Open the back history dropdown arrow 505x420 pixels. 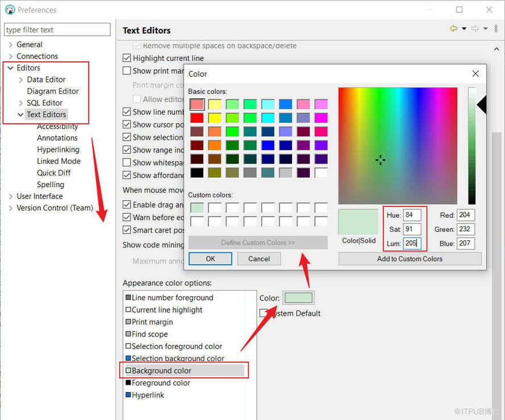click(464, 28)
